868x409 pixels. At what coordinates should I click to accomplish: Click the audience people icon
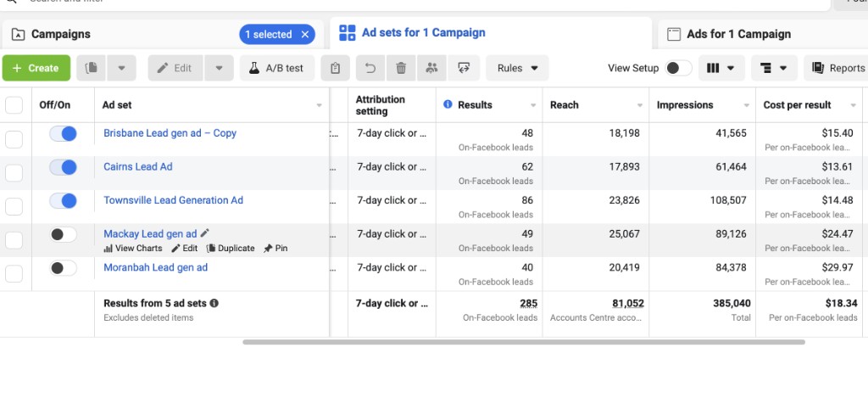pyautogui.click(x=431, y=68)
